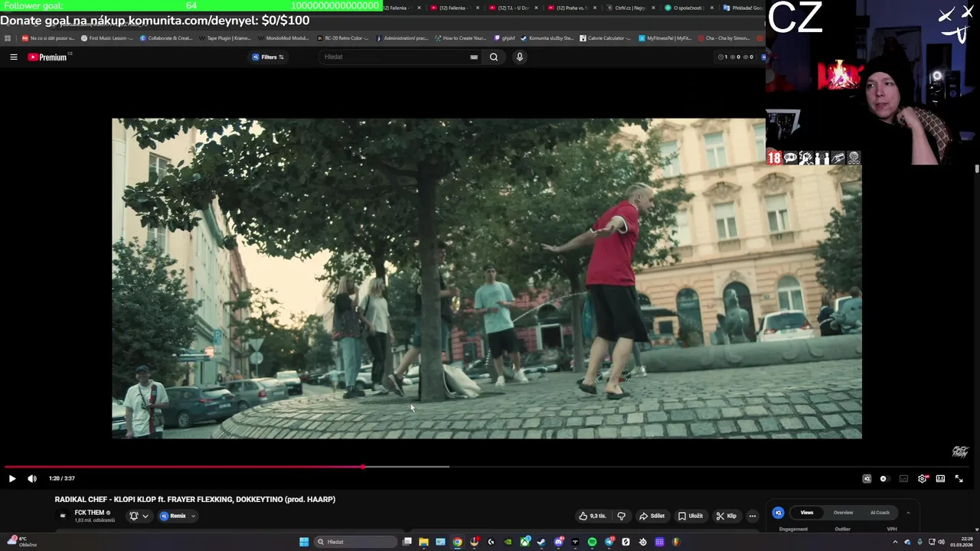Viewport: 980px width, 551px height.
Task: Click the video frame to resume playback
Action: pyautogui.click(x=487, y=278)
